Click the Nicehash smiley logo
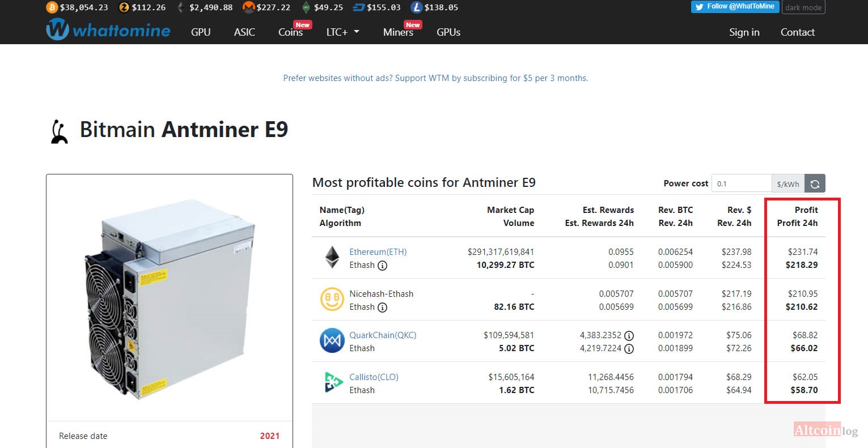Screen dimensions: 868x448 click(332, 299)
